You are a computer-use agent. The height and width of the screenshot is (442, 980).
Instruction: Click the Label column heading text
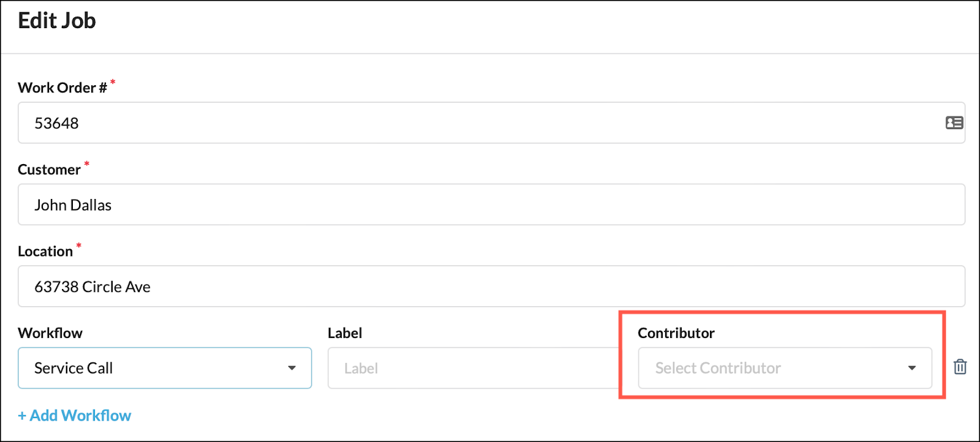tap(345, 333)
